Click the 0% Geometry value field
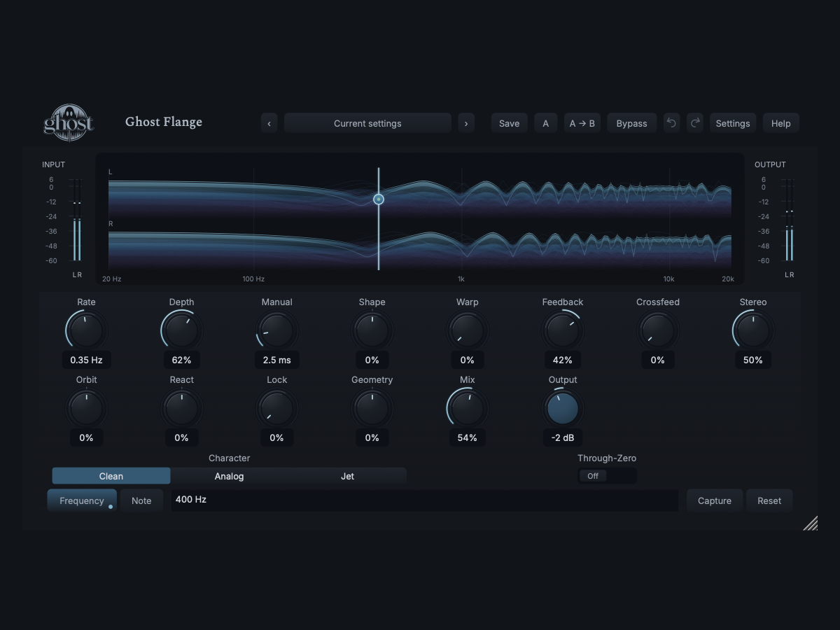This screenshot has width=840, height=630. (x=372, y=437)
